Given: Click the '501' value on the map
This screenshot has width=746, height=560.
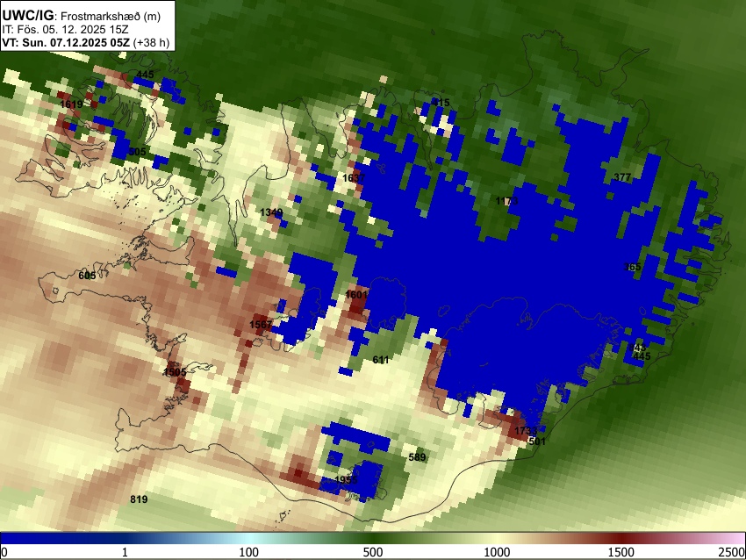Looking at the screenshot, I should tap(537, 441).
